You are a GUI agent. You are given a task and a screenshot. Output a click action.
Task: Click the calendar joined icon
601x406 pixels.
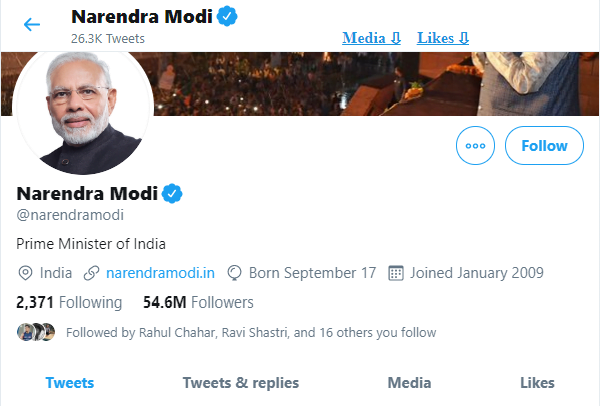tap(395, 272)
